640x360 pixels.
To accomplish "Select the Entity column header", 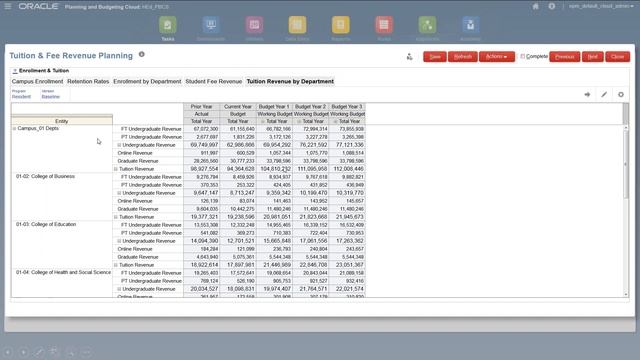I will coord(62,121).
